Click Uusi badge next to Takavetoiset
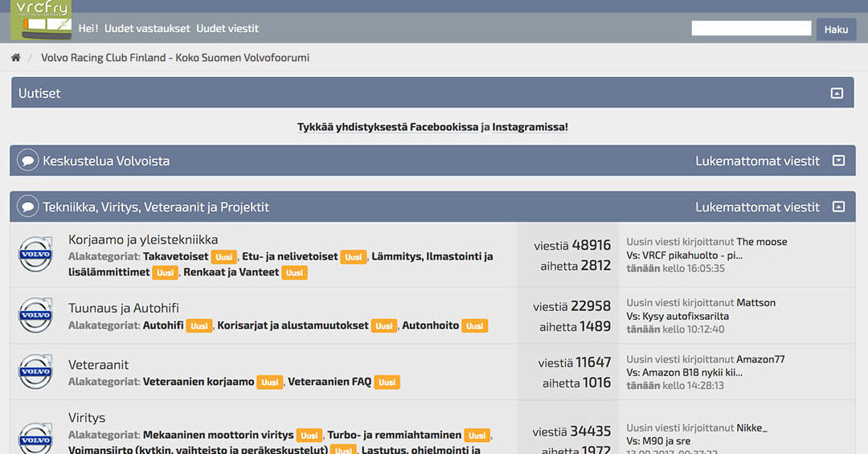The width and height of the screenshot is (868, 454). coord(224,257)
